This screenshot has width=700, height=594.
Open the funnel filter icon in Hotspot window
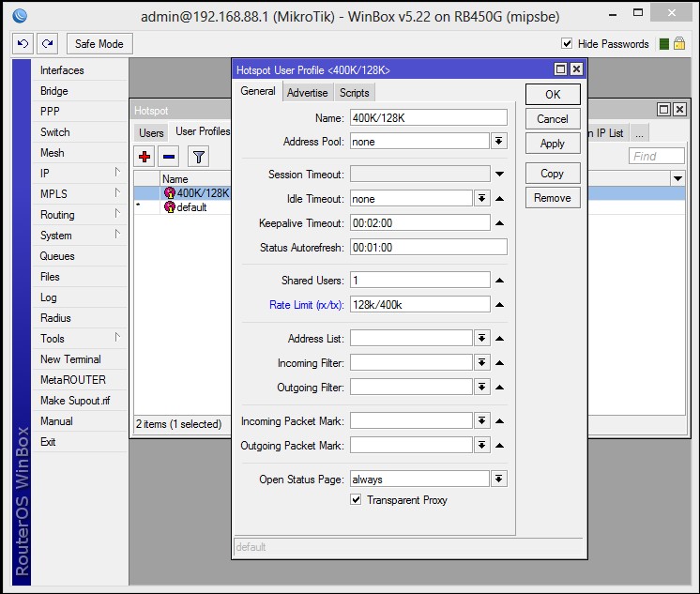point(198,157)
